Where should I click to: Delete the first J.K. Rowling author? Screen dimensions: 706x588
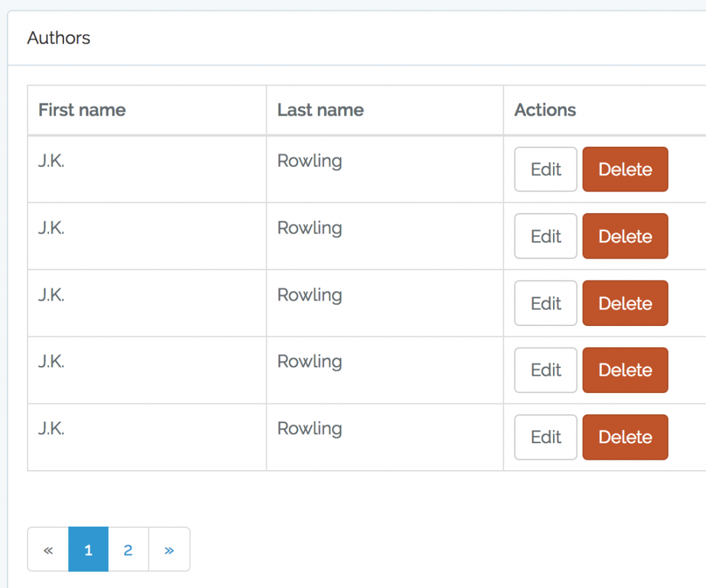625,169
